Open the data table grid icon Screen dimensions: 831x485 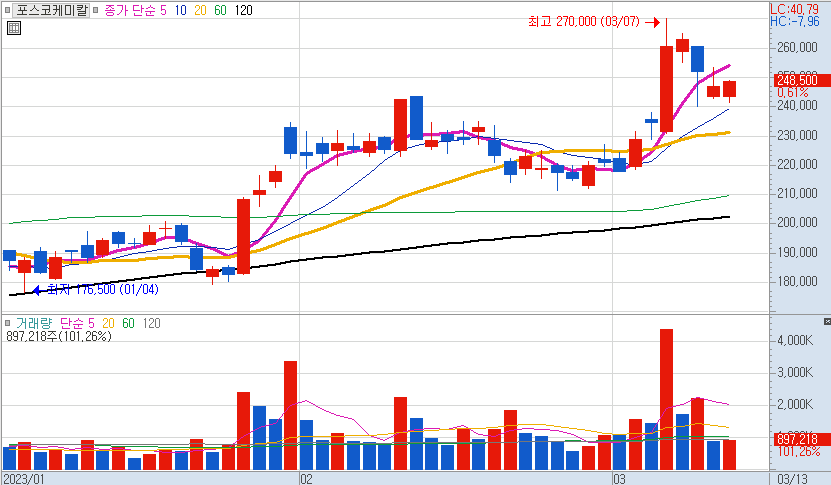click(x=14, y=28)
